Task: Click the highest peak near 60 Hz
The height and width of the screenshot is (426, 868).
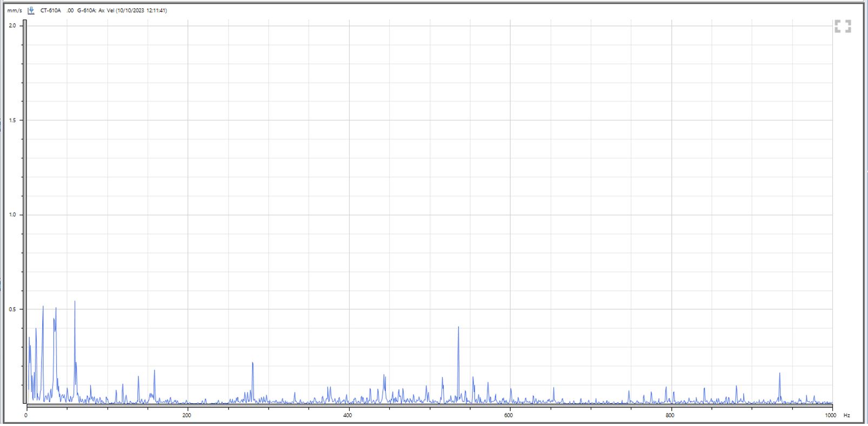Action: point(75,302)
